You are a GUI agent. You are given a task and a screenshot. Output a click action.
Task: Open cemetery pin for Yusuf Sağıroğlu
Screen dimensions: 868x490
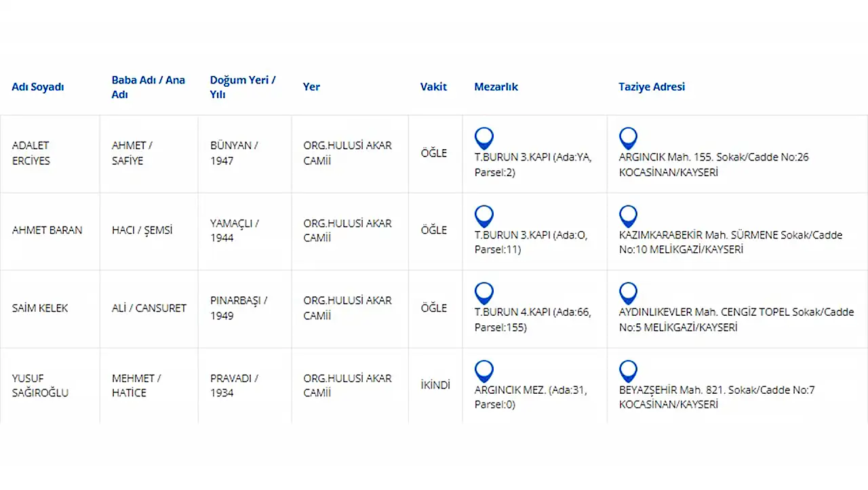tap(484, 371)
